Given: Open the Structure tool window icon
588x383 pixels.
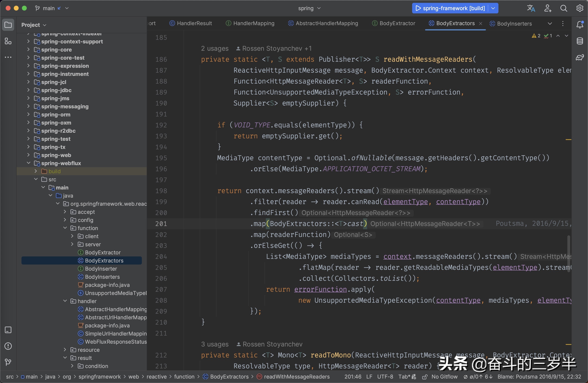Looking at the screenshot, I should click(8, 41).
